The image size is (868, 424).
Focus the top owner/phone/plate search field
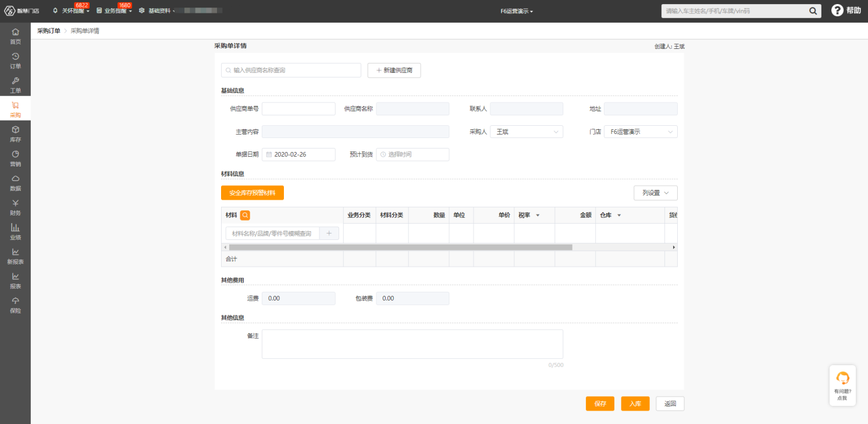coord(734,10)
